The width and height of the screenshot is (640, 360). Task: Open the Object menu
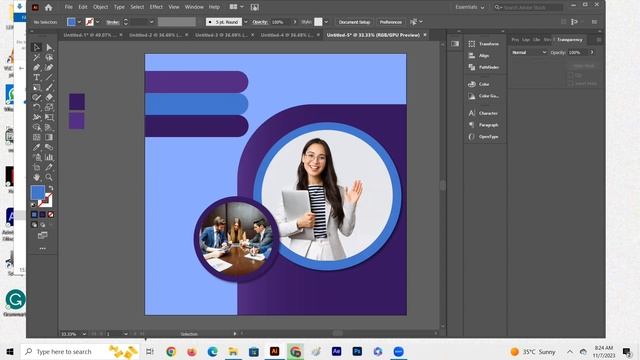[x=100, y=7]
